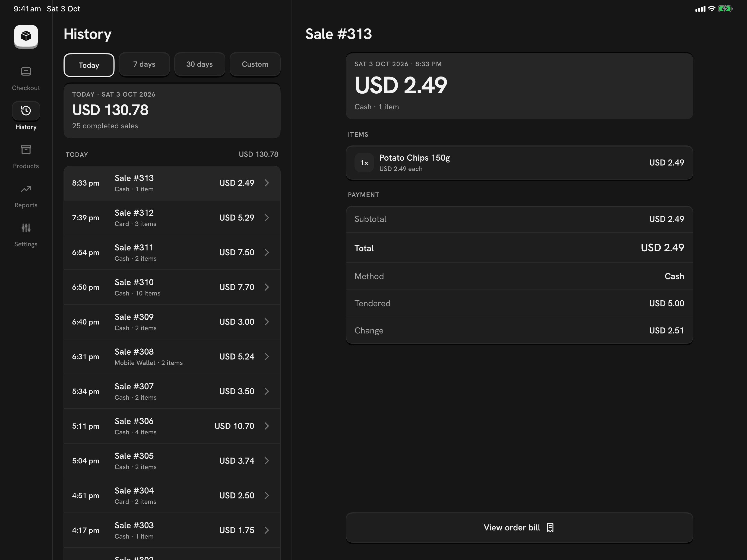Viewport: 747px width, 560px height.
Task: Open the Settings sliders icon
Action: tap(26, 228)
